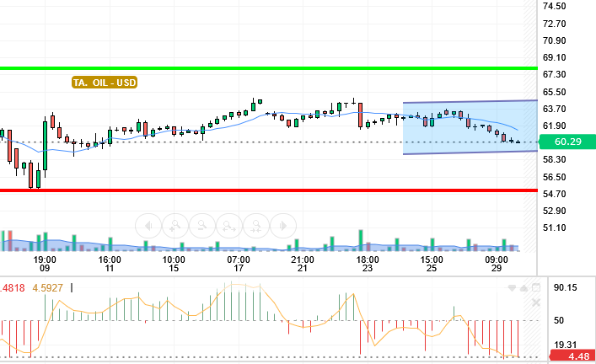Zoom in with the magnifier plus button
The height and width of the screenshot is (364, 596).
[x=175, y=226]
